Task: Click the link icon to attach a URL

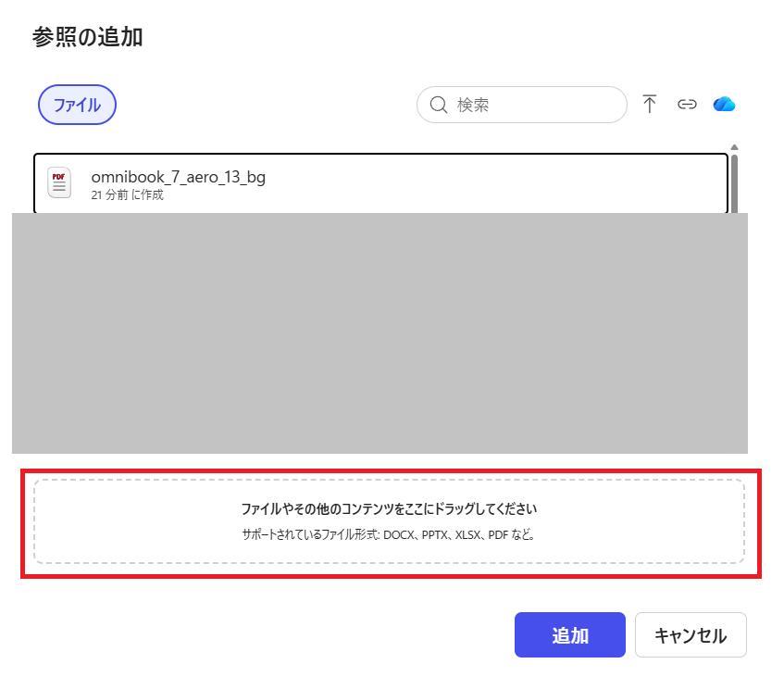Action: pos(688,105)
